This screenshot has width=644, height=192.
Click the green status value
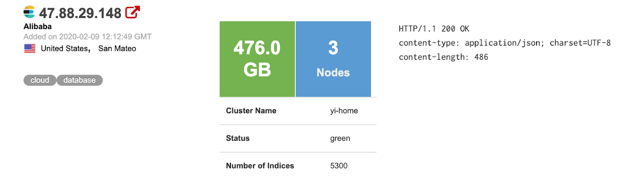click(x=340, y=138)
